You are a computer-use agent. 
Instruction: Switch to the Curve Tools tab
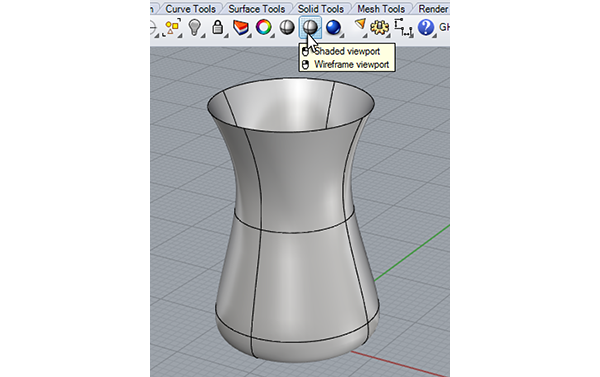[x=190, y=9]
